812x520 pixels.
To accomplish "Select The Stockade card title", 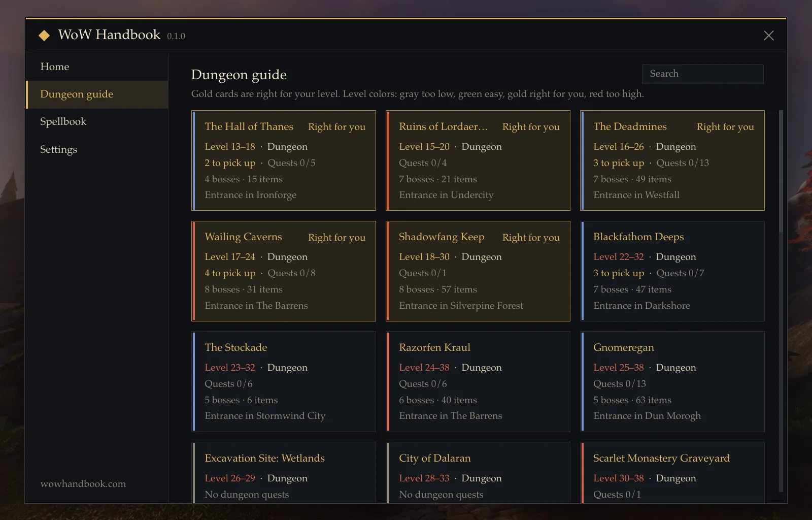I will pyautogui.click(x=236, y=347).
